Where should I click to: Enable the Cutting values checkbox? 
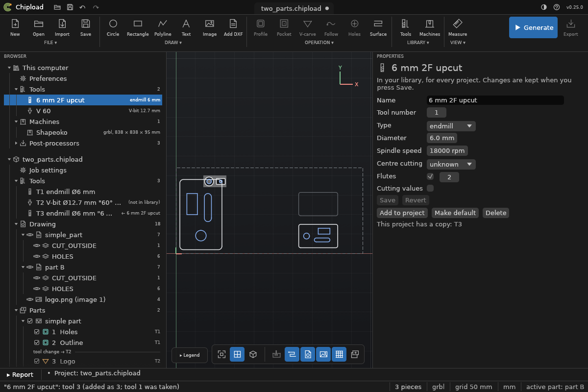point(430,188)
